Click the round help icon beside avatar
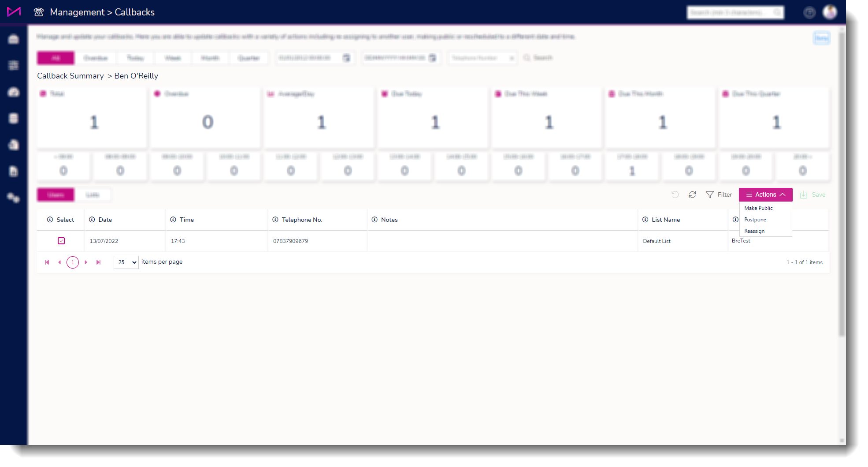Viewport: 868px width, 467px height. 809,13
